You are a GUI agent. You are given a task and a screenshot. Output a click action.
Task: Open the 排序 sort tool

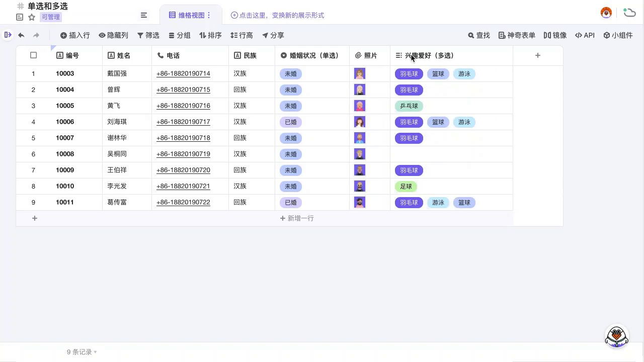(x=210, y=35)
